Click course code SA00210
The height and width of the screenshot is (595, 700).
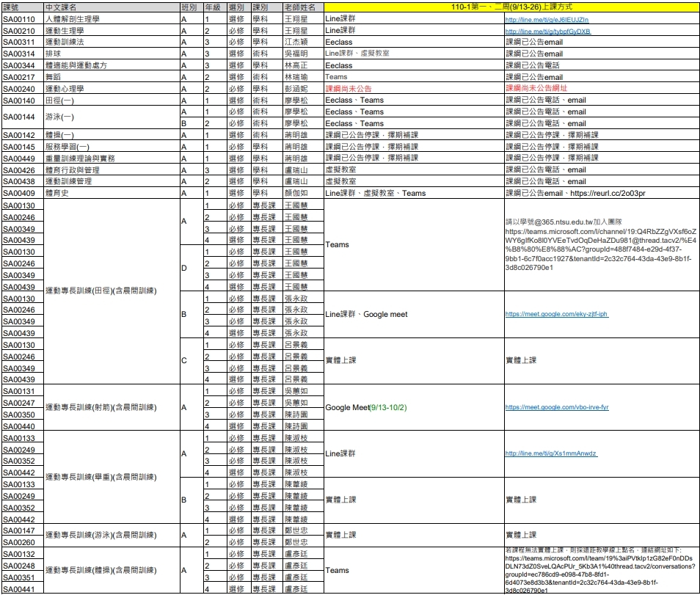(x=19, y=31)
